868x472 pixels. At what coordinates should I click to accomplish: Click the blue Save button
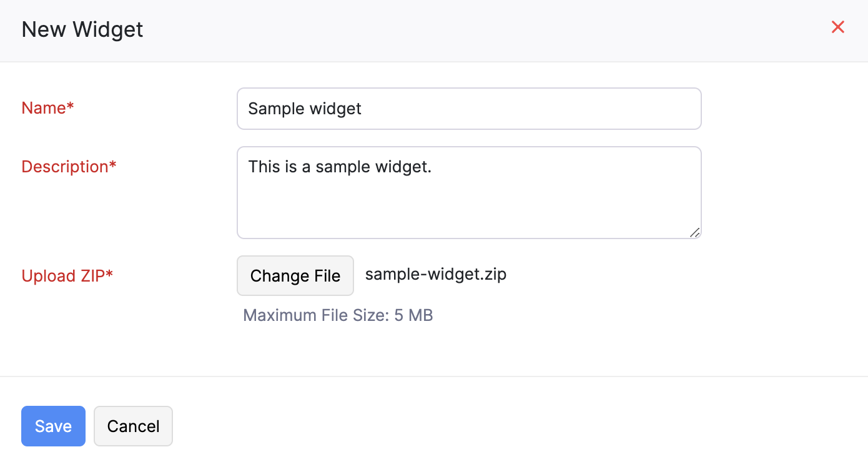(53, 426)
